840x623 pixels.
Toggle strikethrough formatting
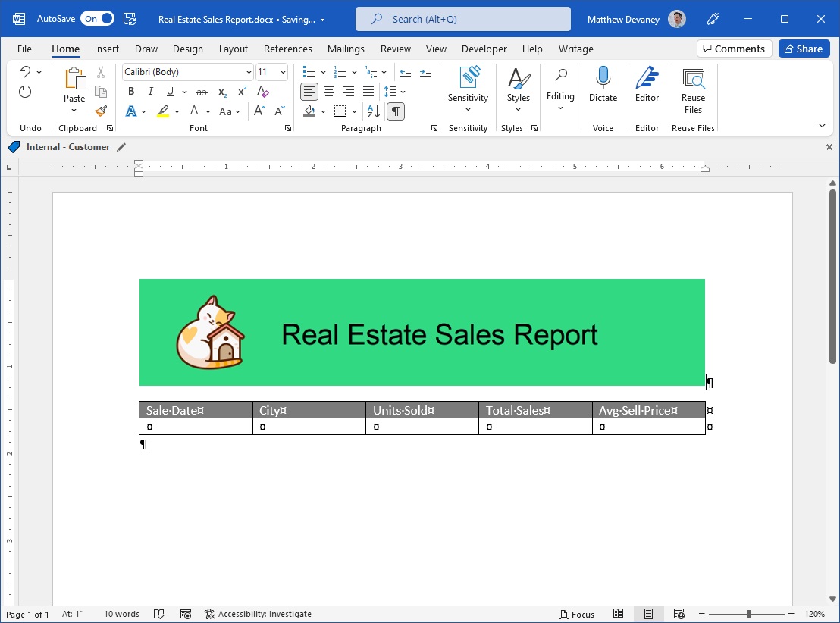[x=202, y=91]
